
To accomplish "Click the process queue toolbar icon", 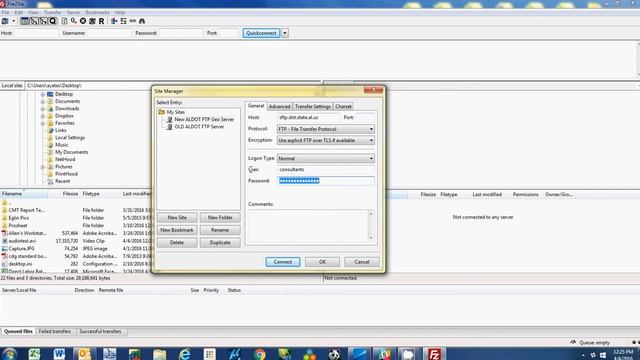I will pos(74,21).
